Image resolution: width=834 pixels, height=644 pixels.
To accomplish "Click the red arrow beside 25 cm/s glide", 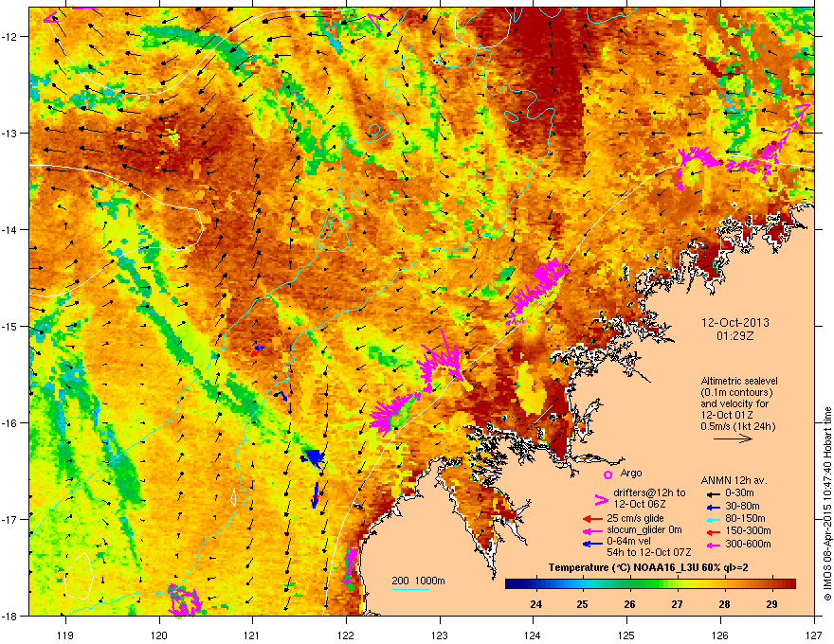I will [x=592, y=519].
